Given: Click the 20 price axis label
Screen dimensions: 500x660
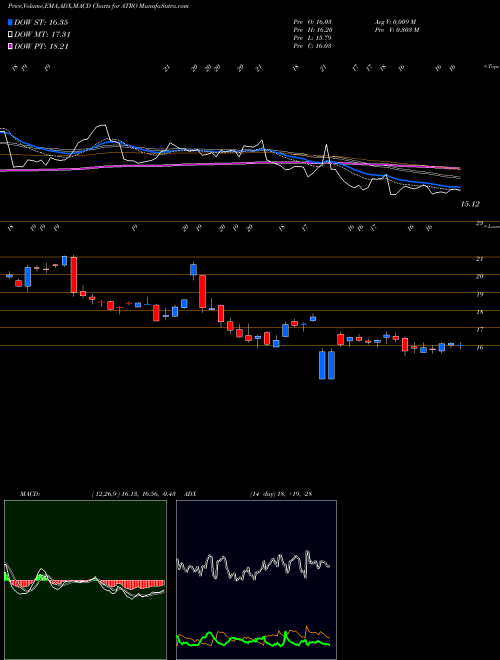Looking at the screenshot, I should 479,277.
